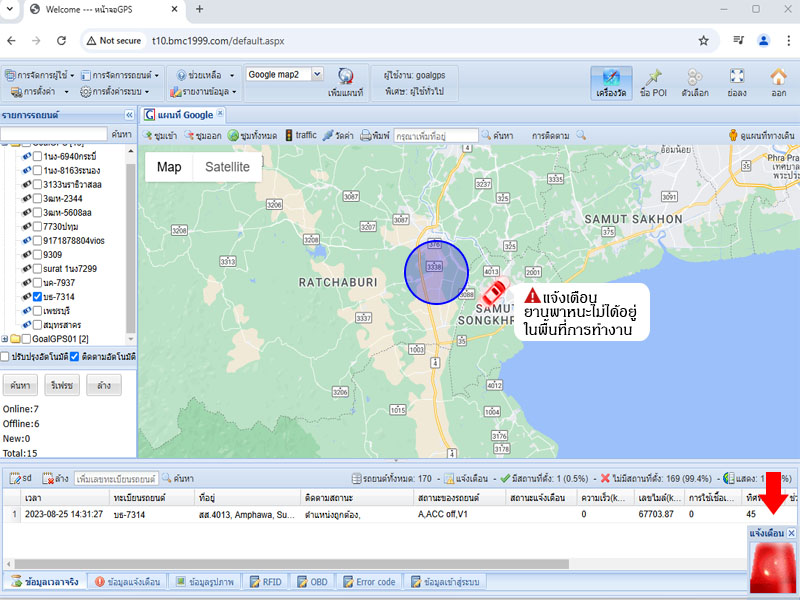Open the การตั้งค่า dropdown menu
This screenshot has width=800, height=600.
(40, 92)
